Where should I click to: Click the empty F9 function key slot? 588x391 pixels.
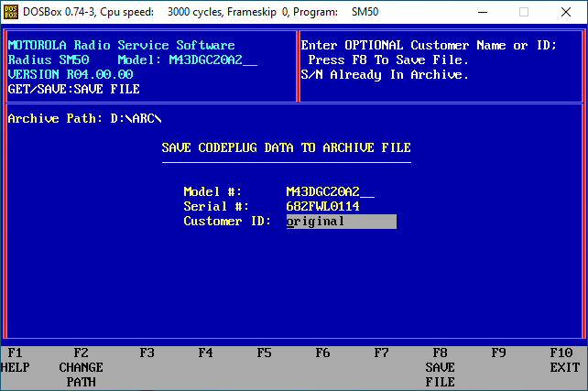pyautogui.click(x=498, y=353)
